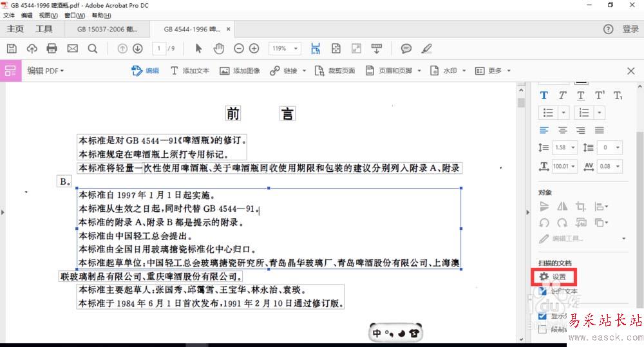644x347 pixels.
Task: Select the arrow selection tool
Action: pos(198,48)
